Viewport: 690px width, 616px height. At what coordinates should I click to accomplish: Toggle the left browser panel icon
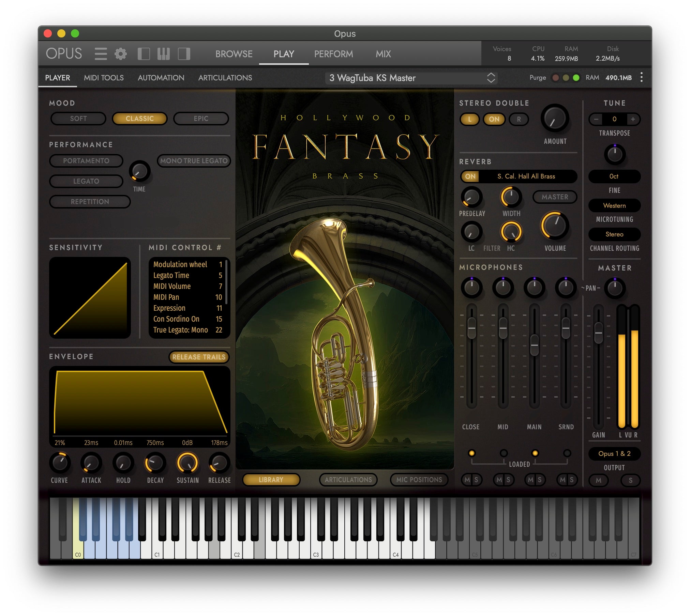144,54
